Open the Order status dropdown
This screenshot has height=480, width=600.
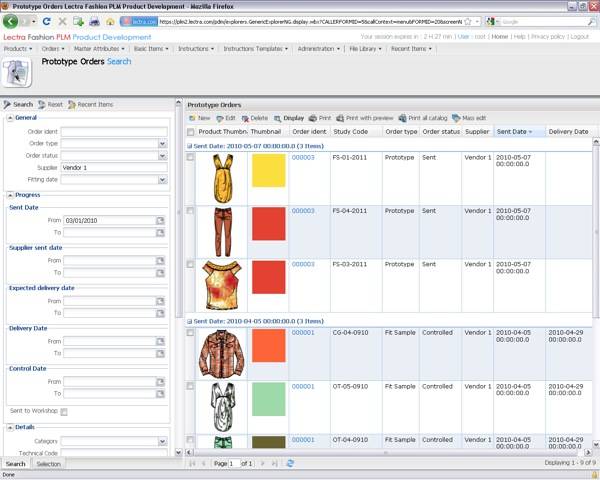tap(163, 156)
